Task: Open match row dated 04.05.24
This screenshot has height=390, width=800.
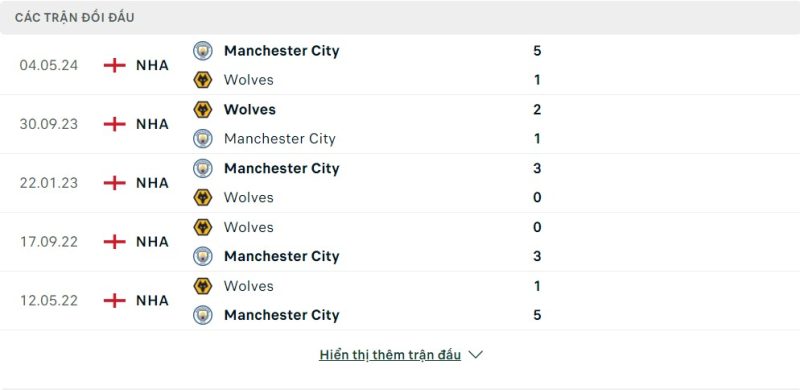Action: coord(400,65)
